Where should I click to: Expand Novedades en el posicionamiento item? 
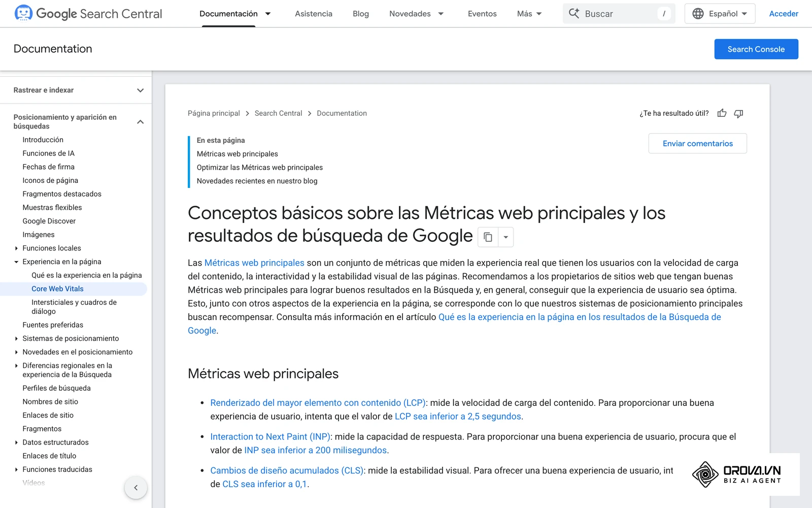tap(16, 352)
